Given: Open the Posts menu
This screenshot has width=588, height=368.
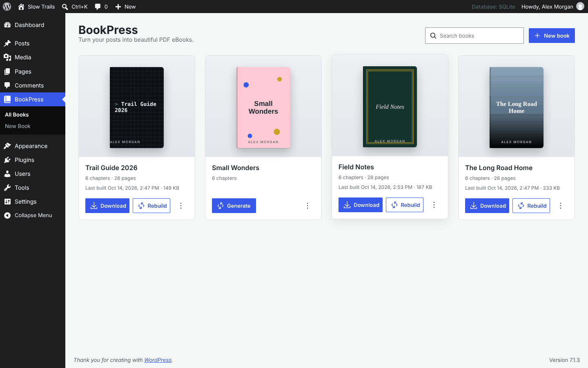Looking at the screenshot, I should pos(33,43).
